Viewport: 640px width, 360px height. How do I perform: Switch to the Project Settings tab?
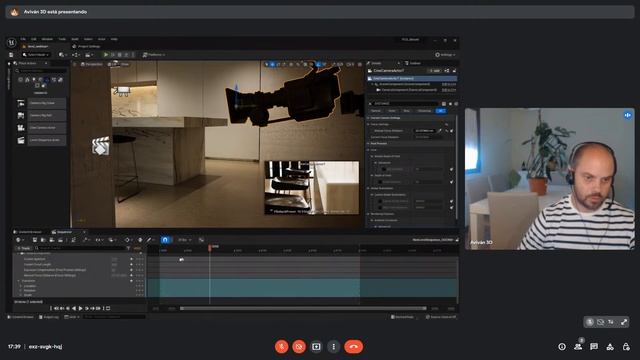[87, 47]
